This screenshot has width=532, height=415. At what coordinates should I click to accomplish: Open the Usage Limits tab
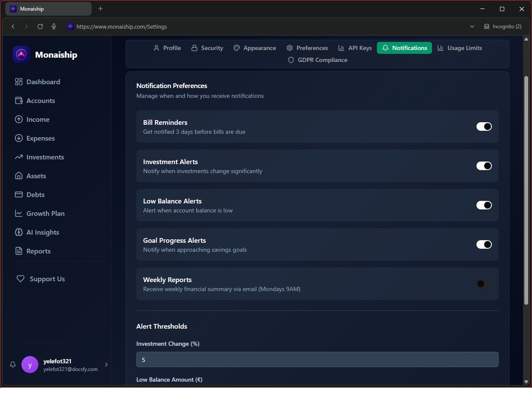click(x=460, y=48)
